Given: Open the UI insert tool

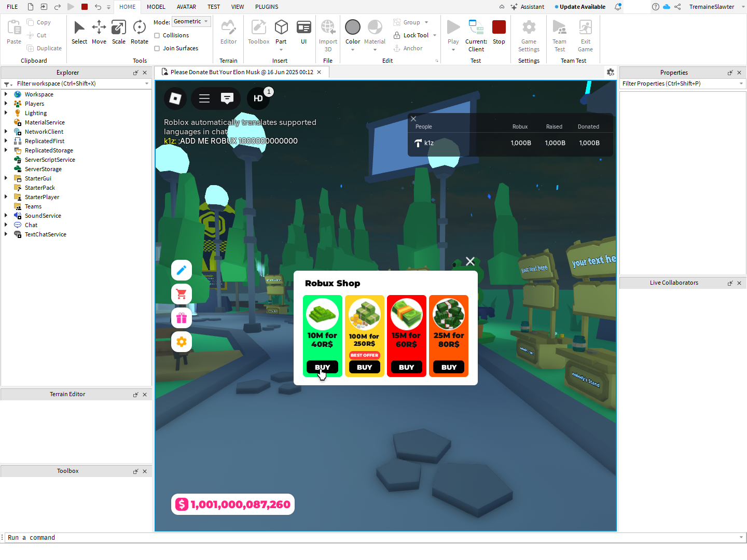Looking at the screenshot, I should 304,32.
